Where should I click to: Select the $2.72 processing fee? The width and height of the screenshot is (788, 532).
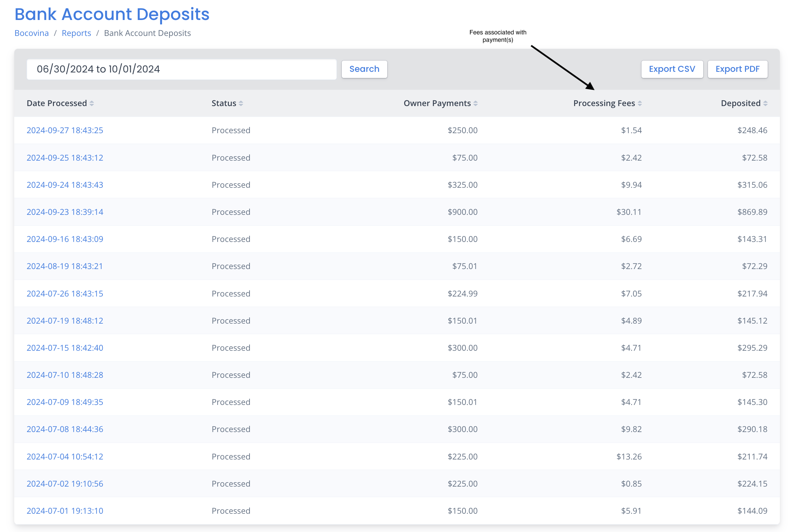pos(631,266)
